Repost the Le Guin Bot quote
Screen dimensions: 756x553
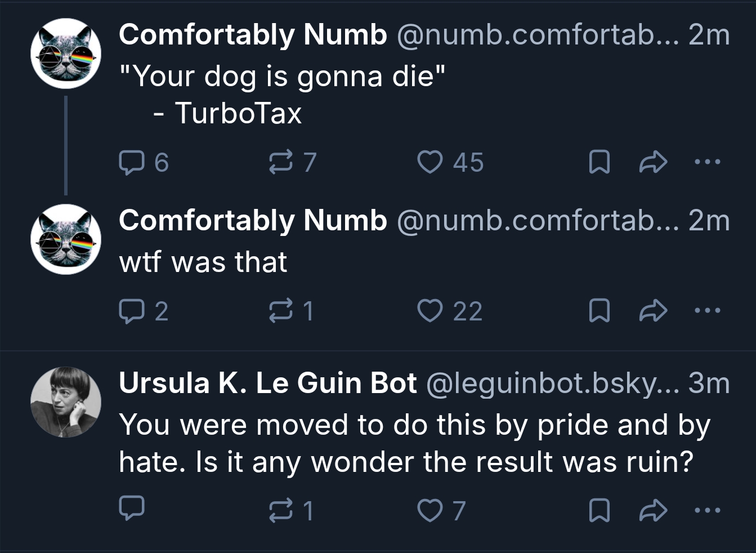coord(280,510)
